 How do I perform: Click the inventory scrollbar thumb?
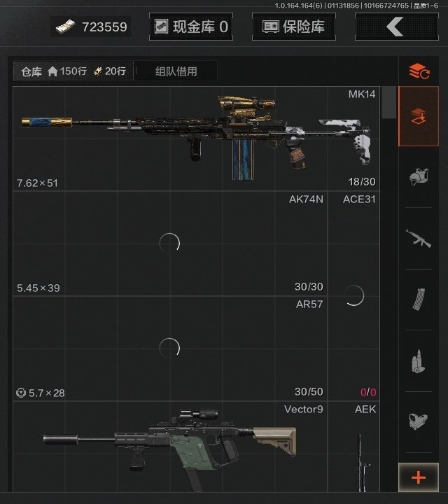click(389, 102)
